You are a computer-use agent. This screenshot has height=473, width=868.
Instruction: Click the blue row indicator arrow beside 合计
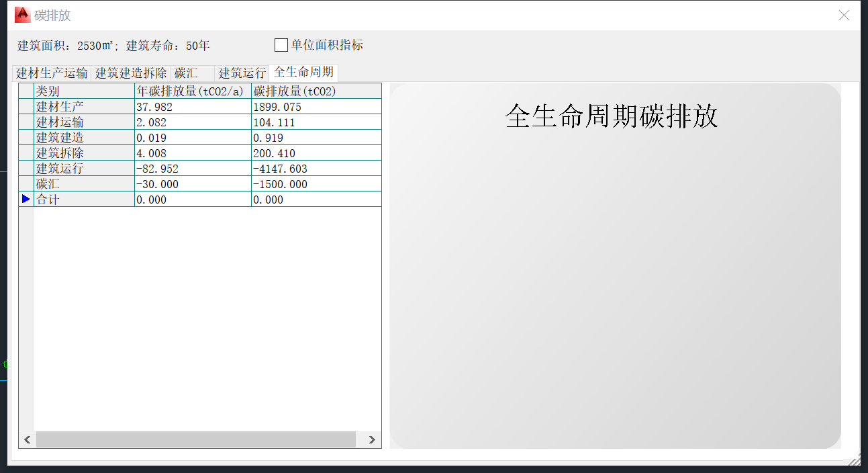coord(26,200)
